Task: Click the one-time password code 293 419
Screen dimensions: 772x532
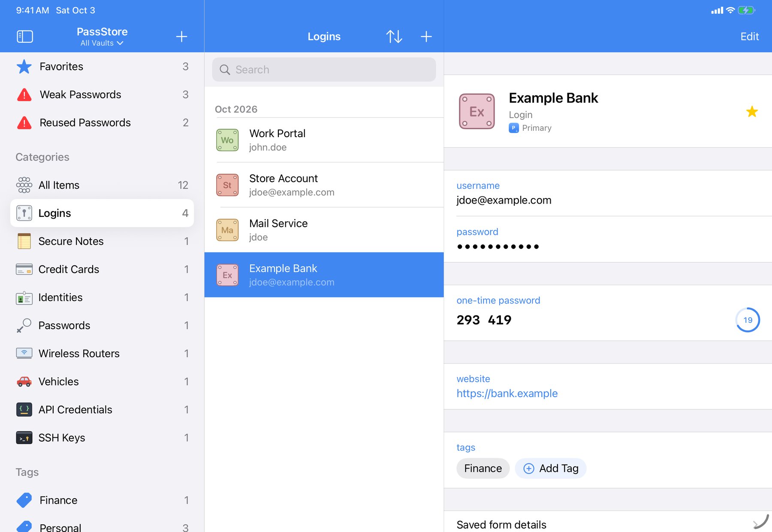Action: pos(484,320)
